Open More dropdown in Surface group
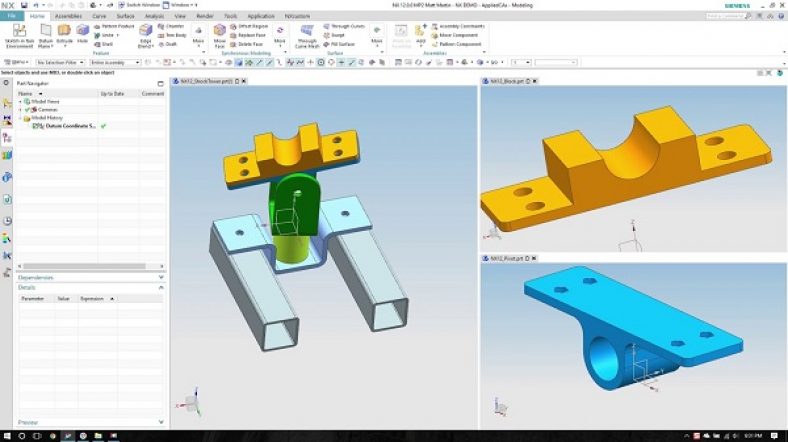The height and width of the screenshot is (442, 788). (376, 35)
